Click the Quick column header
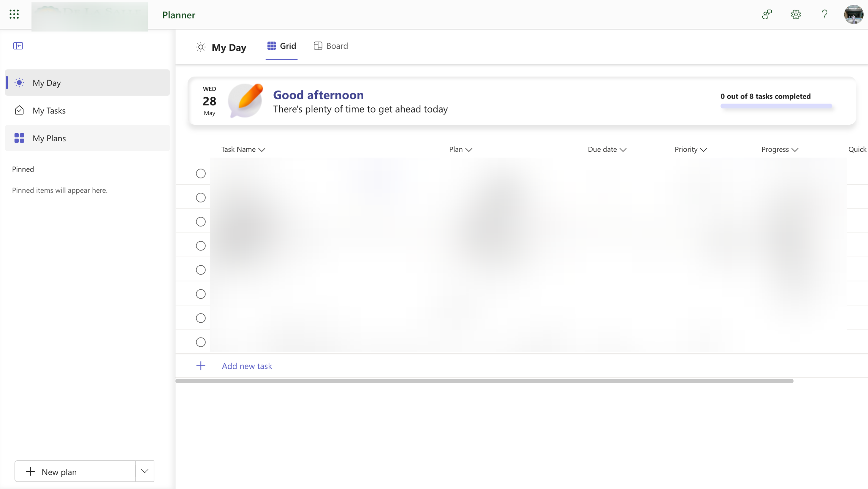868x489 pixels. tap(857, 149)
